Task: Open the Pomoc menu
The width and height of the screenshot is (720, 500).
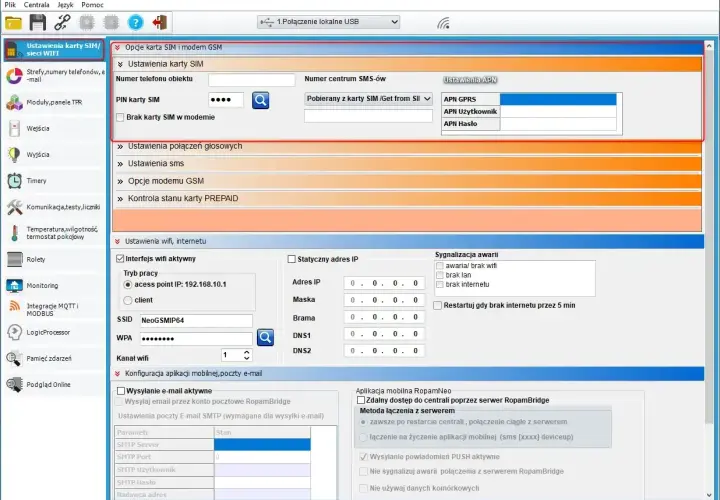Action: 92,5
